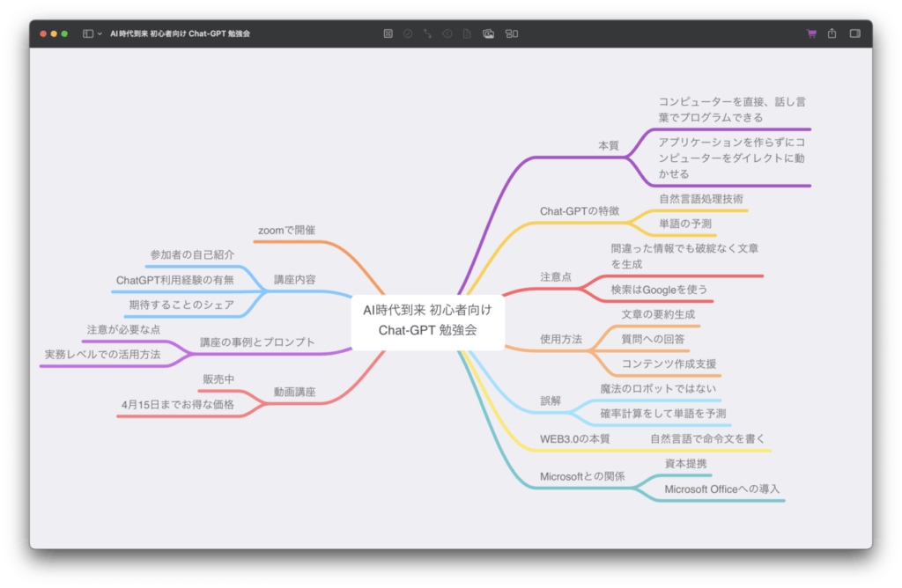Select the 4月15日までお得な価格 node

(178, 405)
